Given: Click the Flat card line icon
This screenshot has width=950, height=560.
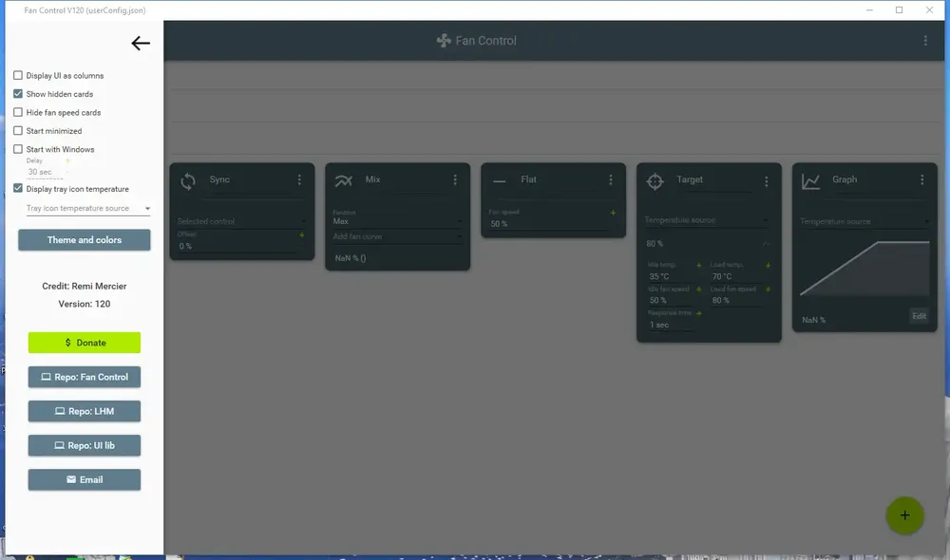Looking at the screenshot, I should (x=500, y=180).
